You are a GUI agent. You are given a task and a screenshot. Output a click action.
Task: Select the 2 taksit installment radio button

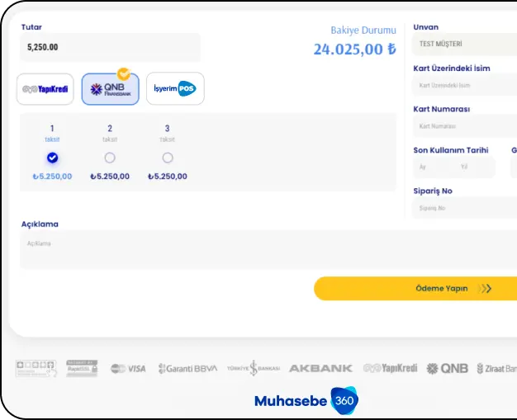tap(110, 158)
